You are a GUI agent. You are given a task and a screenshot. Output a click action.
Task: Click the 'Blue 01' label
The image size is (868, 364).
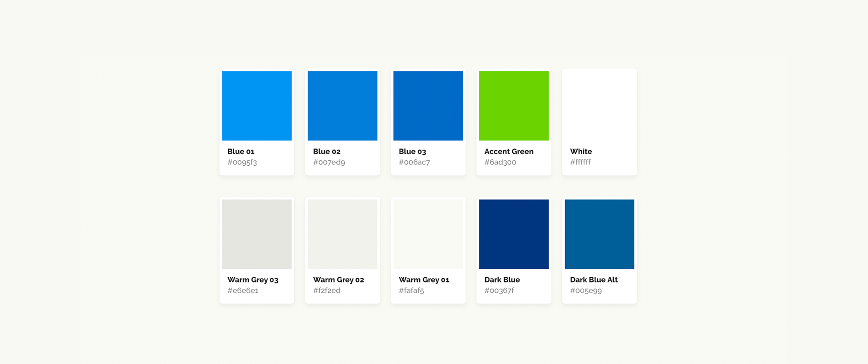pos(241,151)
